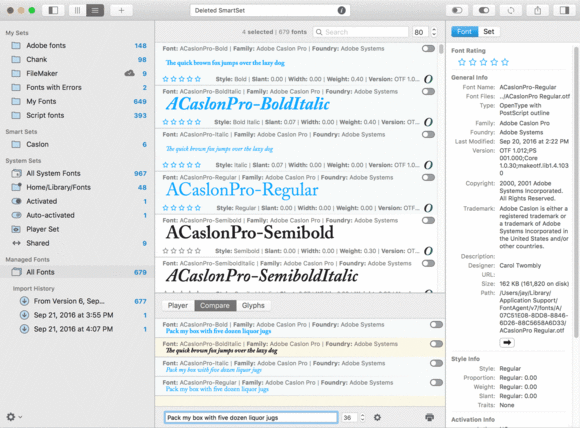The image size is (580, 428).
Task: Click OpenType icon on ACaslonPro-Italic row
Action: pyautogui.click(x=428, y=165)
